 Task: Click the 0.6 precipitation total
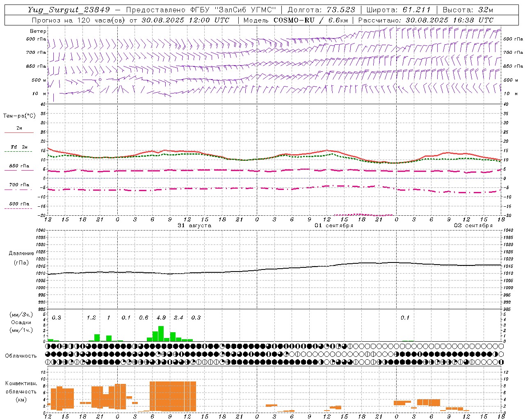144,317
